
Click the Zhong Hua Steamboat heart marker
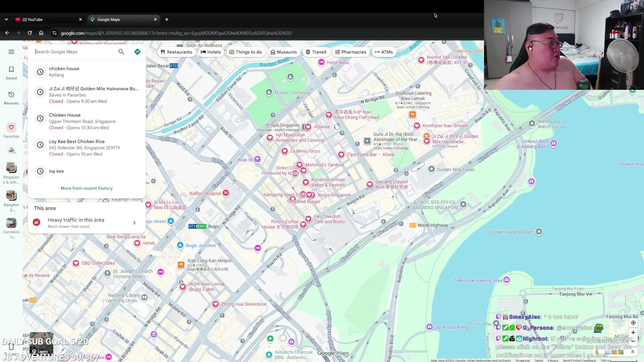[x=215, y=304]
